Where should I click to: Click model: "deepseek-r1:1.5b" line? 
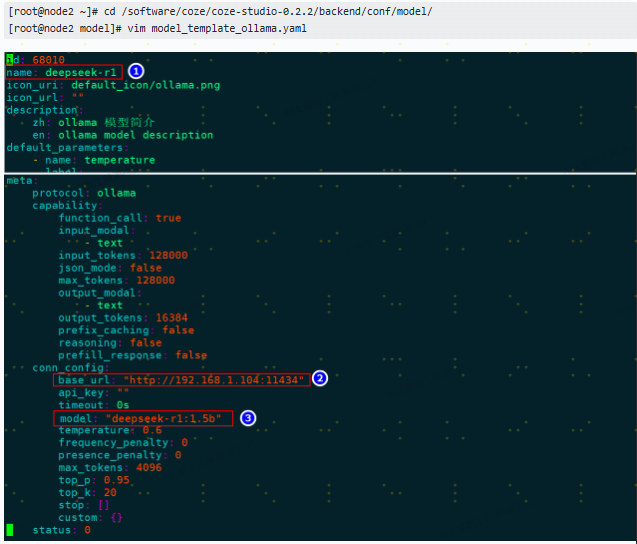pyautogui.click(x=143, y=418)
